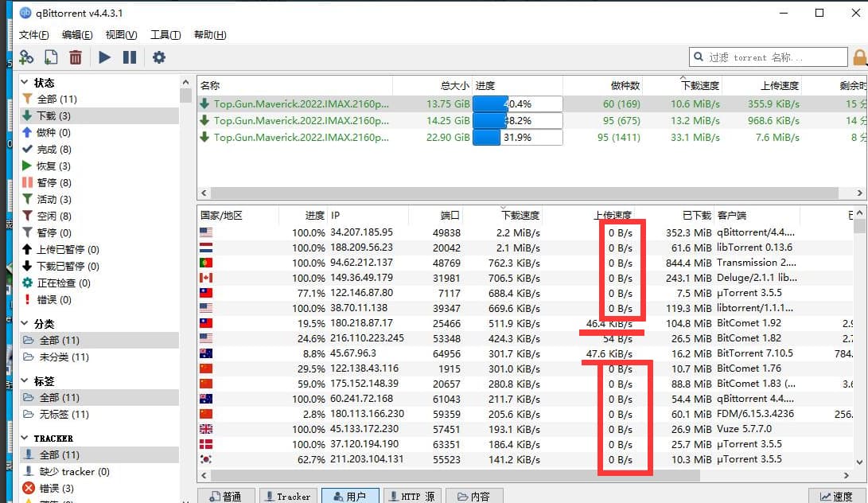The width and height of the screenshot is (868, 503).
Task: Switch to the Tracker tab
Action: (x=288, y=496)
